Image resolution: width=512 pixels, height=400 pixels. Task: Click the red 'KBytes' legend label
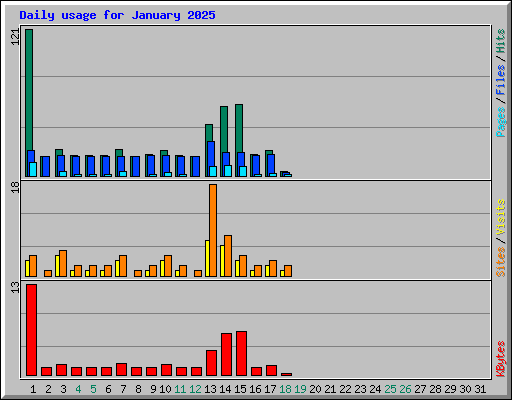pos(500,359)
